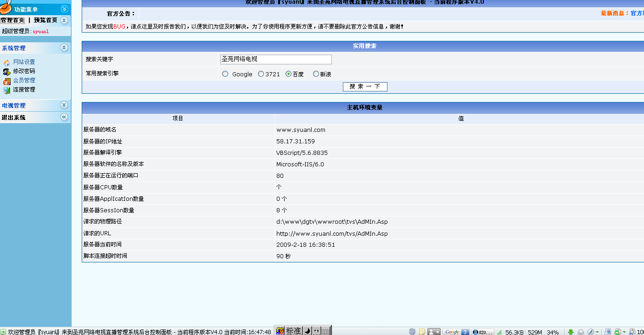
Task: Click the request URL value cell
Action: pyautogui.click(x=332, y=233)
